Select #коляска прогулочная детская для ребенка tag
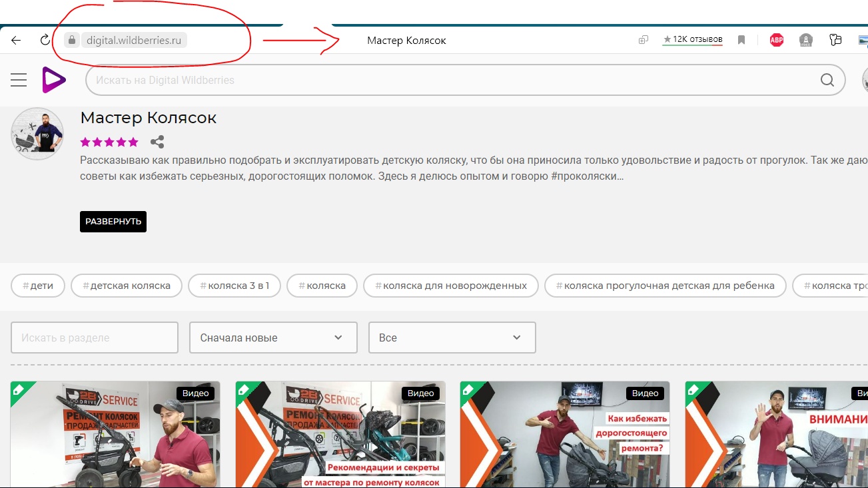Image resolution: width=868 pixels, height=488 pixels. click(x=665, y=286)
